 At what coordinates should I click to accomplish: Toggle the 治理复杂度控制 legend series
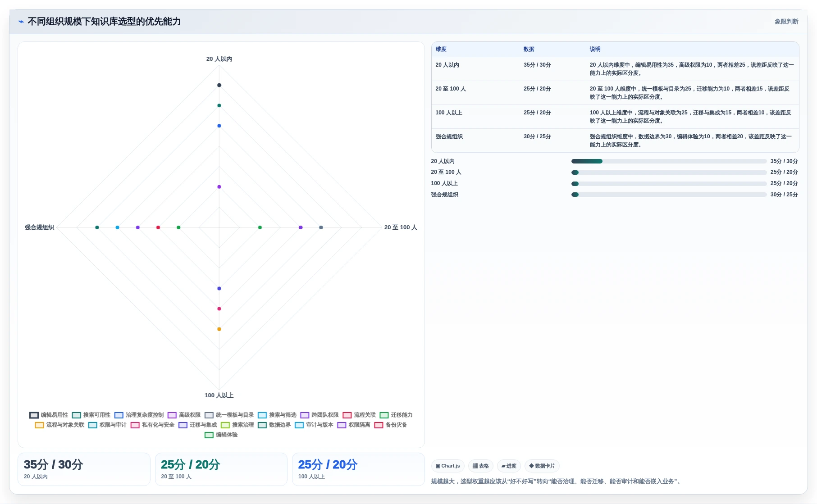(x=139, y=415)
